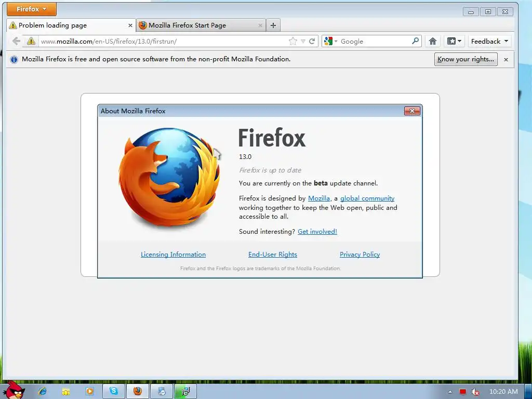Open the Feedback dropdown button
This screenshot has width=532, height=399.
click(x=489, y=42)
